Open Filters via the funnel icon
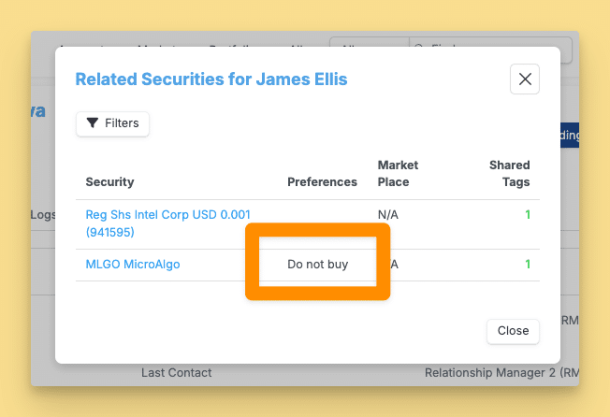This screenshot has width=610, height=417. [112, 123]
